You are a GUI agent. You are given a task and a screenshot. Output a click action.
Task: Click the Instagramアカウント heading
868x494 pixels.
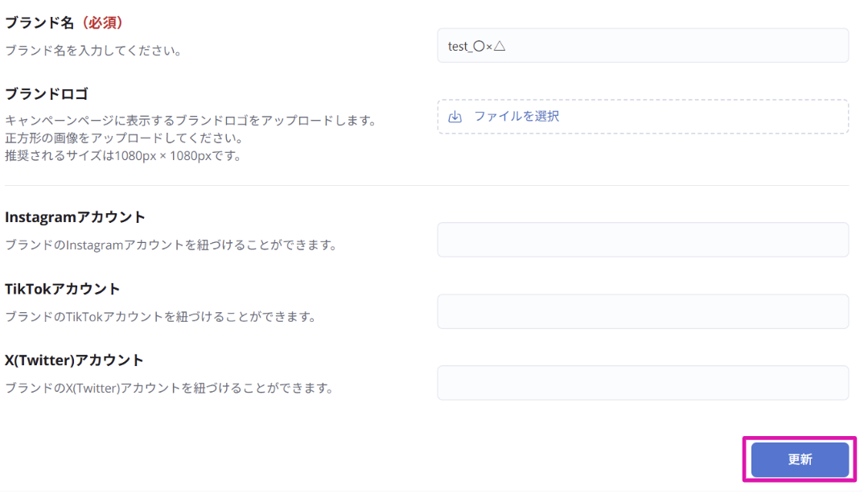coord(75,217)
